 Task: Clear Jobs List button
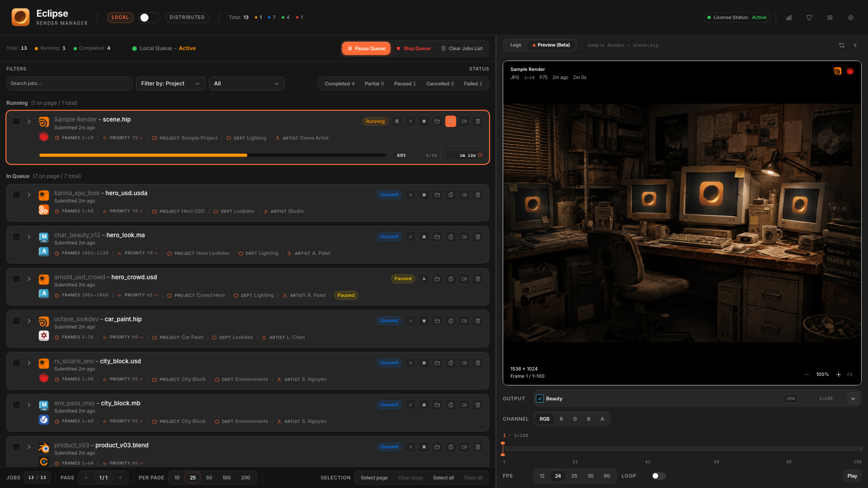tap(462, 48)
